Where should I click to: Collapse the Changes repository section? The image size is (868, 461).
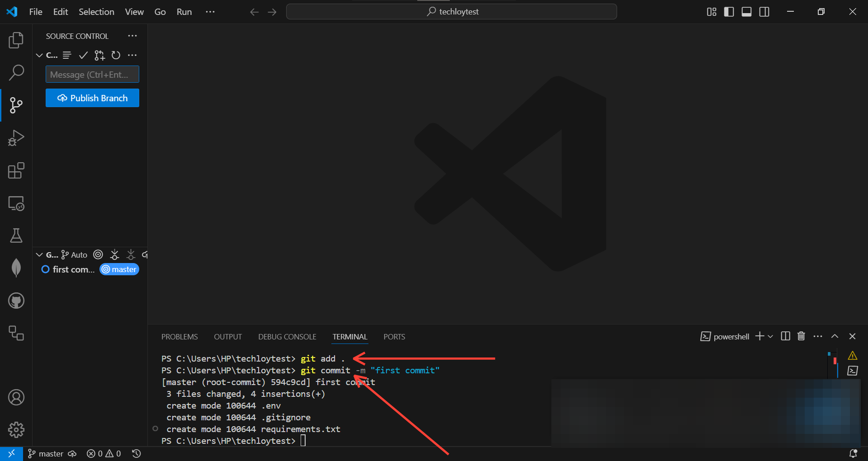[x=39, y=55]
